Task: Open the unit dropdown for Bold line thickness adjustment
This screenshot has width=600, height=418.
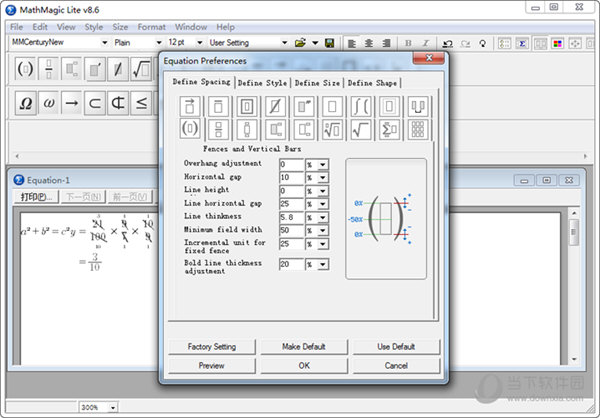Action: point(323,265)
